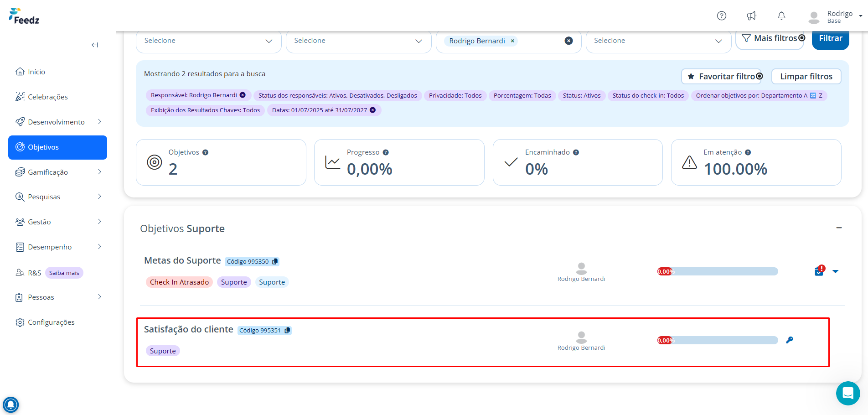The height and width of the screenshot is (415, 868).
Task: Click the user avatar in the header
Action: coord(814,17)
